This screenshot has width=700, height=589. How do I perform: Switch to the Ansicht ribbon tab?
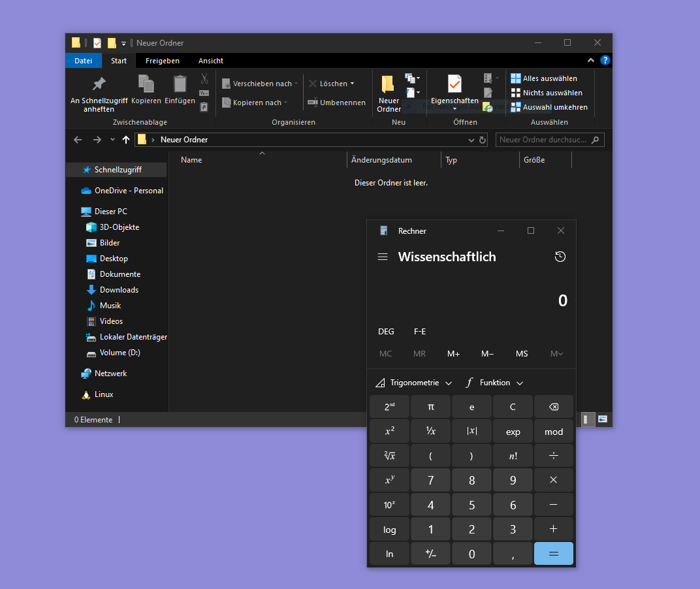point(211,61)
